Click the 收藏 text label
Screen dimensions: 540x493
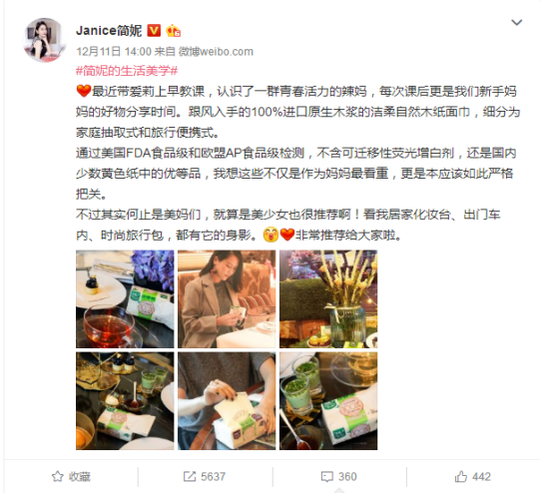79,477
